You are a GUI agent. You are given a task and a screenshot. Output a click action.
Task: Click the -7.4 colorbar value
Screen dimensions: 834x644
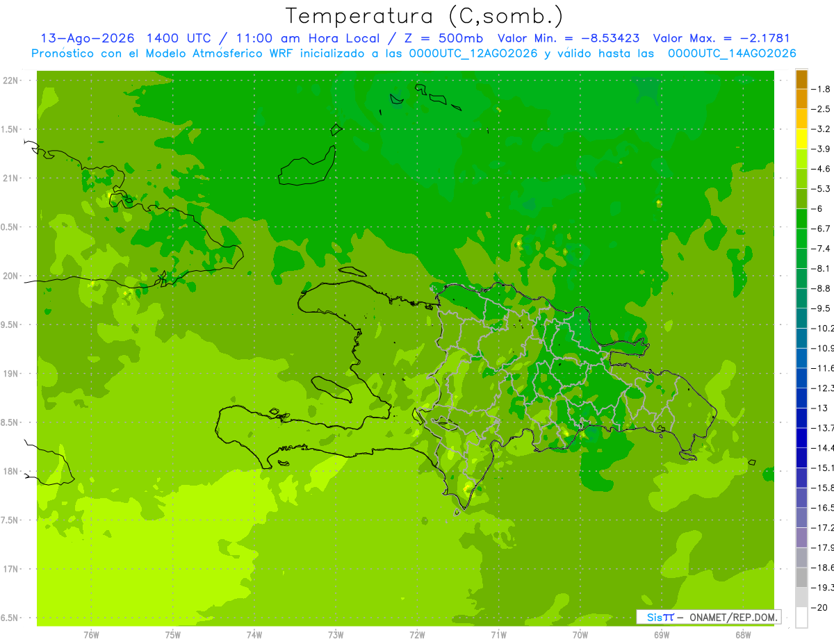821,248
